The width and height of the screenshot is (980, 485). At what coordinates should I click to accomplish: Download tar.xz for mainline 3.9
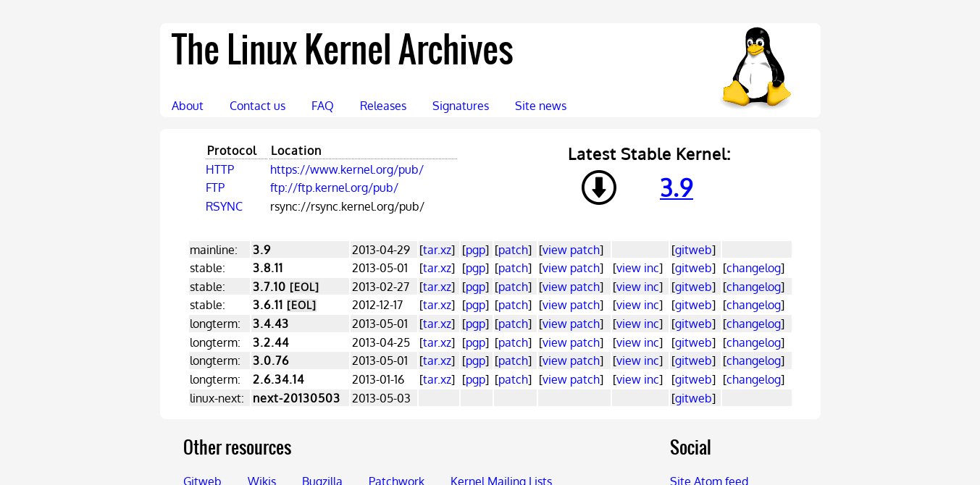pos(437,250)
